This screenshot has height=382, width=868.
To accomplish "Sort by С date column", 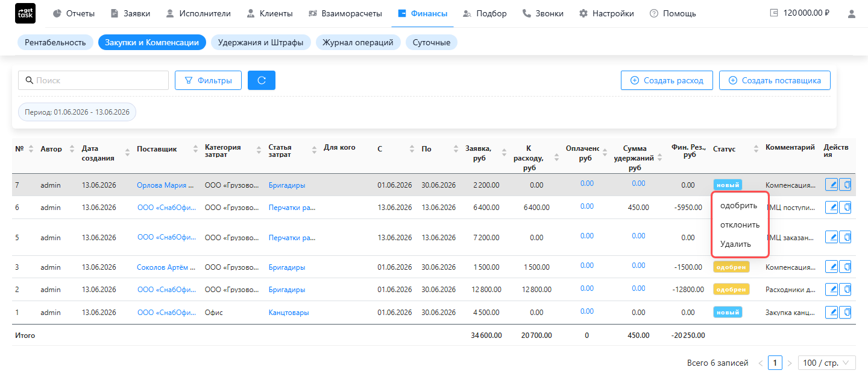I will [x=412, y=148].
